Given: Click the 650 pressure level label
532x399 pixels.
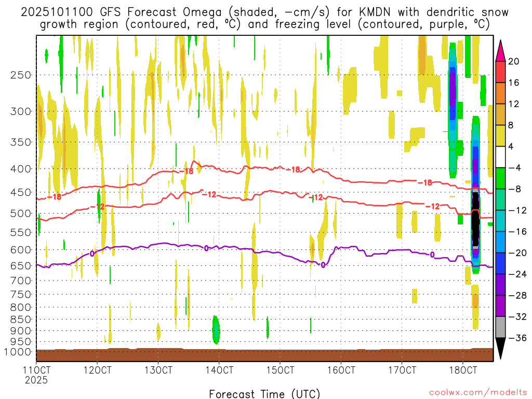Looking at the screenshot, I should point(21,265).
